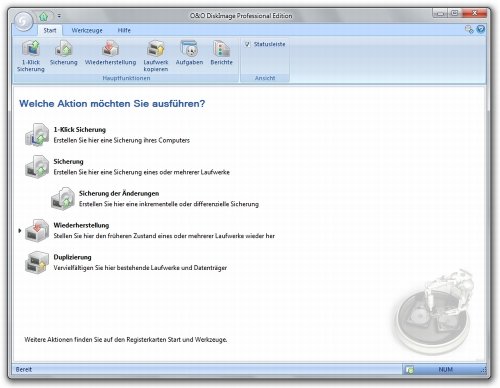
Task: Open the quick access toolbar dropdown arrow
Action: 59,16
